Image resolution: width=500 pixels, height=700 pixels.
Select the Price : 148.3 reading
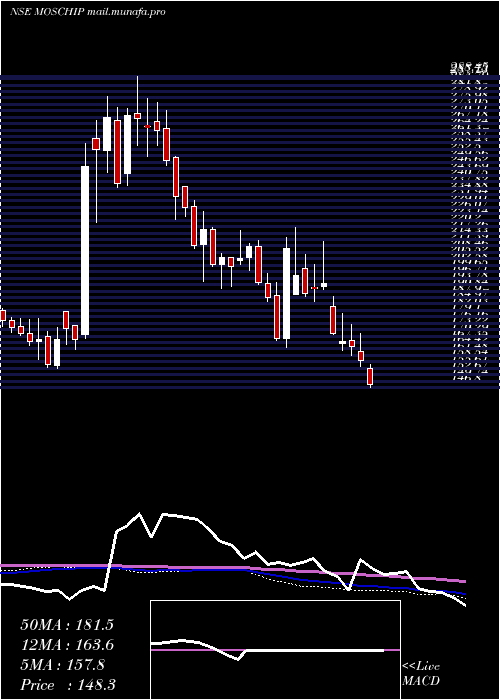click(x=68, y=685)
